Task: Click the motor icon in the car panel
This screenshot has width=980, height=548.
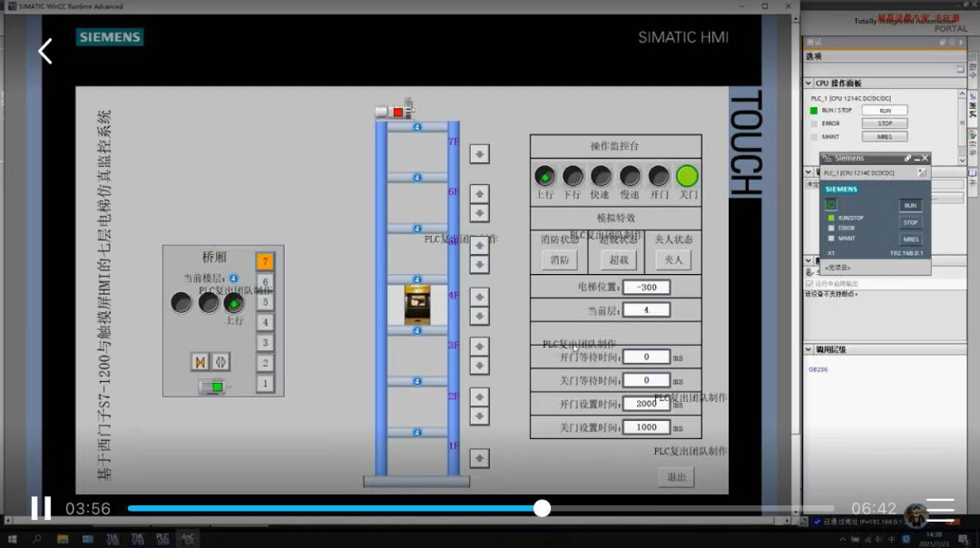Action: [x=214, y=387]
